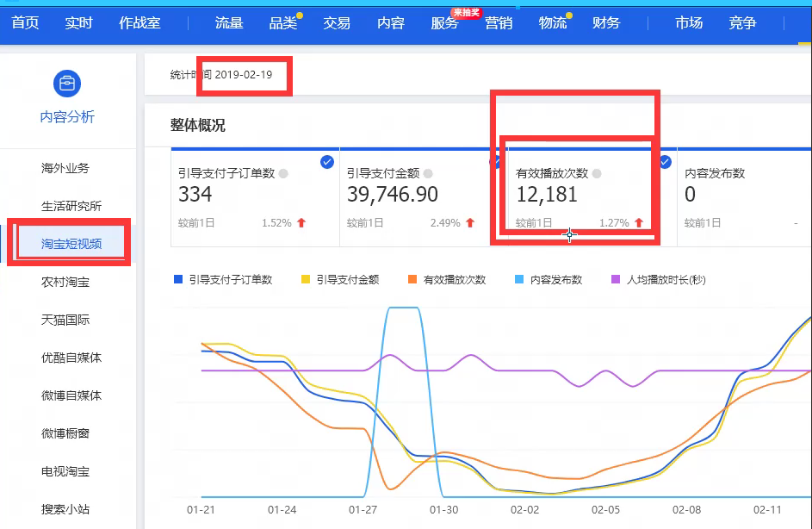Click the red up arrow next to 2.49%

(470, 223)
